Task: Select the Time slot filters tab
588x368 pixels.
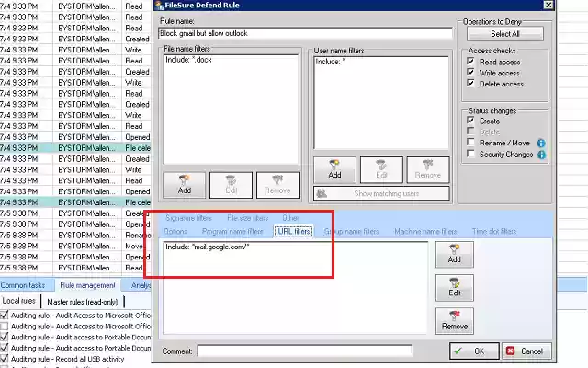Action: 494,231
